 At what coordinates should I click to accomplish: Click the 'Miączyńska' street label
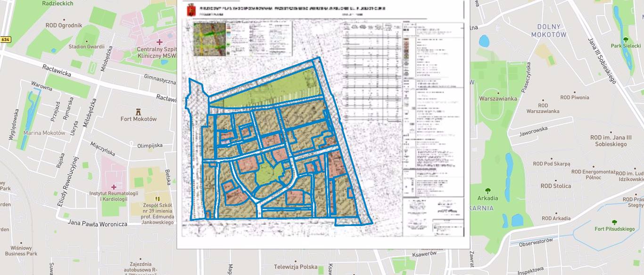(x=103, y=150)
